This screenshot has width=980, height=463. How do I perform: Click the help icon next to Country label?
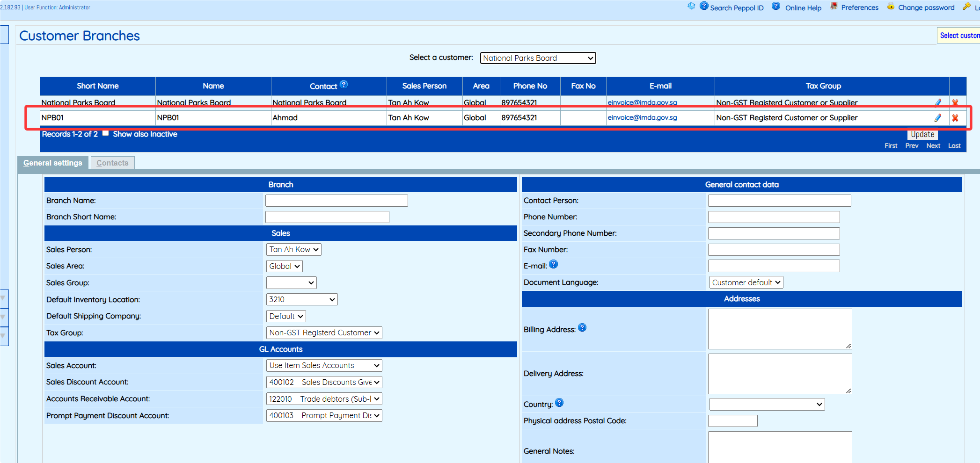point(559,403)
